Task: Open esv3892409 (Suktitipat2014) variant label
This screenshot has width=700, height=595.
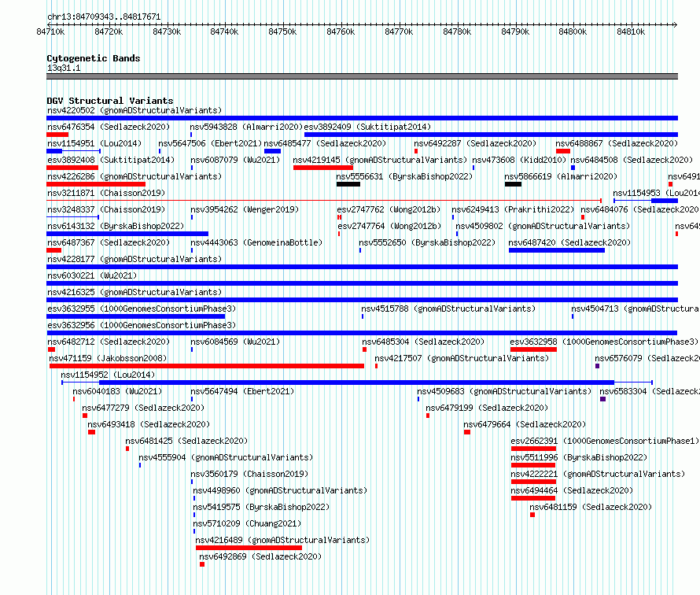Action: coord(367,127)
